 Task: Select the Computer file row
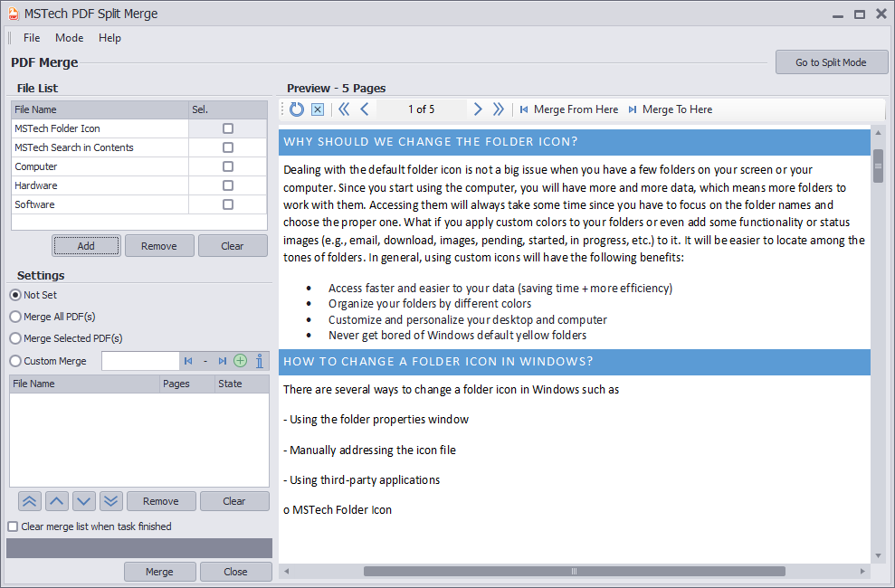tap(138, 166)
